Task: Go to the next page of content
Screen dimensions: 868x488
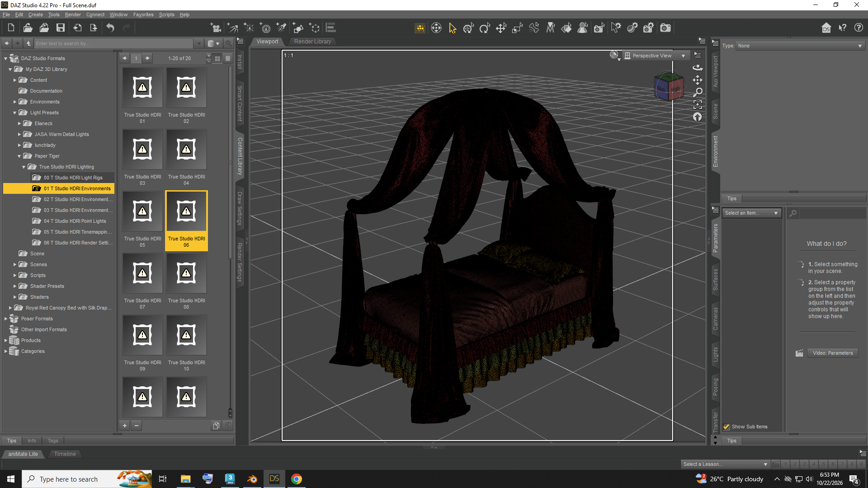Action: click(x=147, y=58)
